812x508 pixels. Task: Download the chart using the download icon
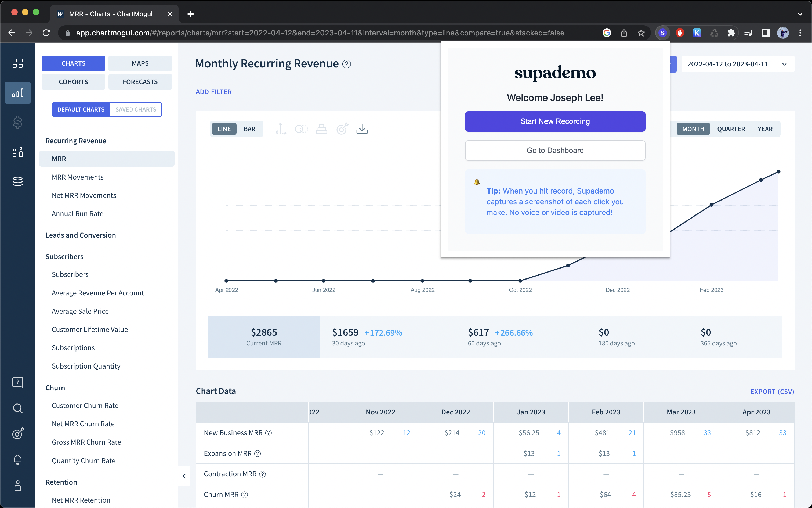(x=363, y=129)
